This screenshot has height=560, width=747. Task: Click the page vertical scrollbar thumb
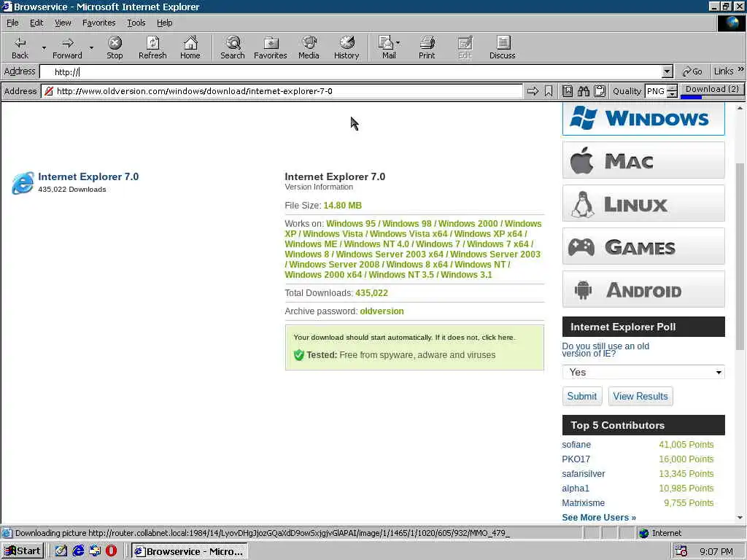click(740, 256)
